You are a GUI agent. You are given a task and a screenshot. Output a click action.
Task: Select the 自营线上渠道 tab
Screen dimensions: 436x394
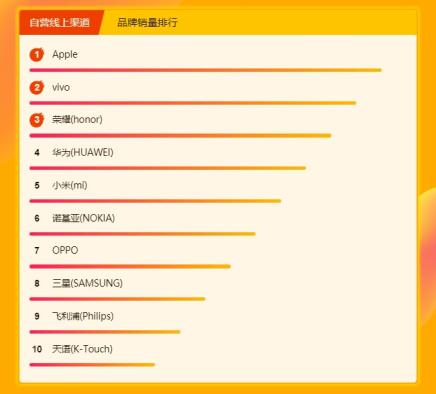(x=60, y=22)
